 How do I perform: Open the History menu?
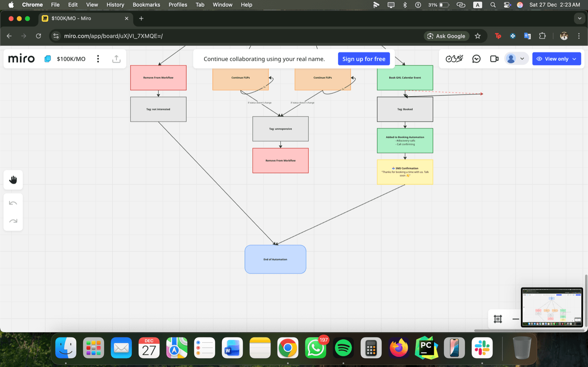(x=115, y=5)
